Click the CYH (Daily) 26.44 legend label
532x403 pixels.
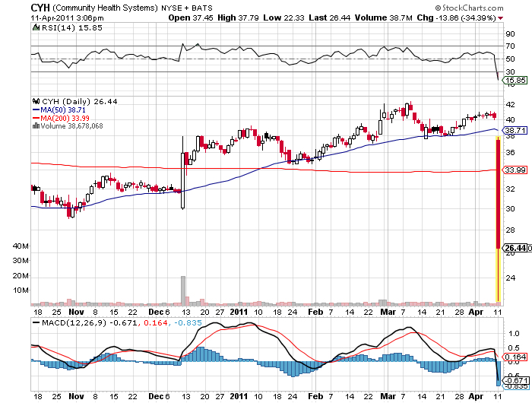pyautogui.click(x=80, y=101)
